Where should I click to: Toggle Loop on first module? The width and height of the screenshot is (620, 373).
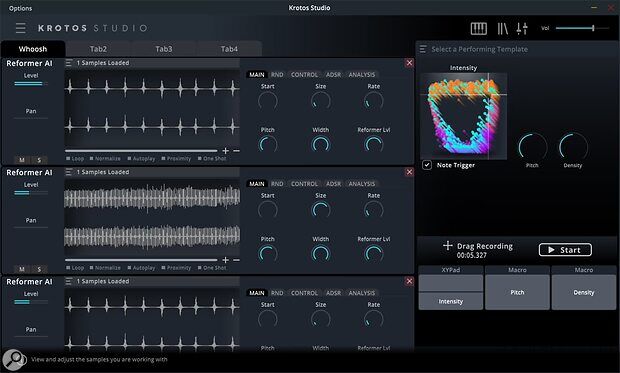click(x=75, y=159)
